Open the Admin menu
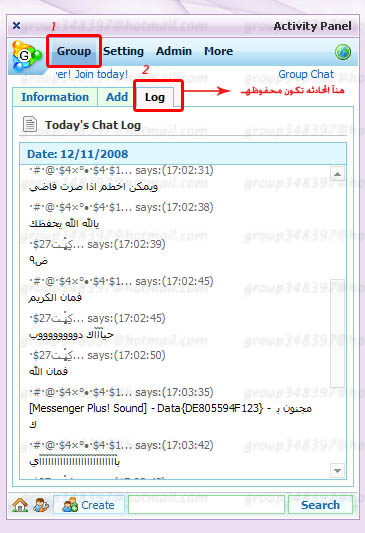The width and height of the screenshot is (365, 533). pos(174,51)
